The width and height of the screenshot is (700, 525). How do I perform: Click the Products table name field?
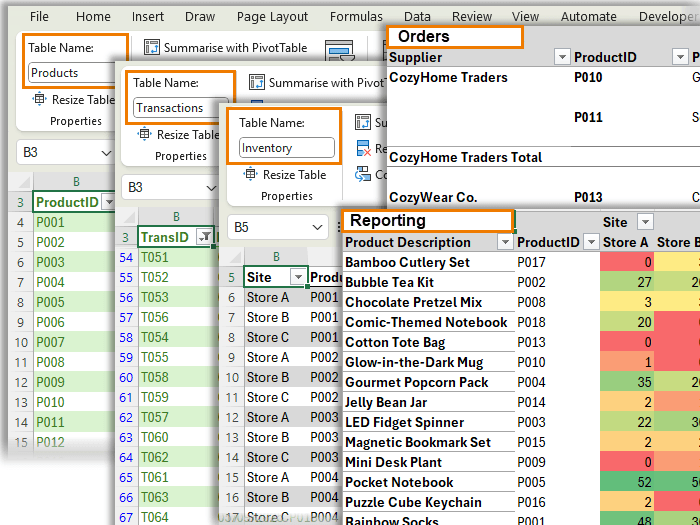tap(71, 73)
